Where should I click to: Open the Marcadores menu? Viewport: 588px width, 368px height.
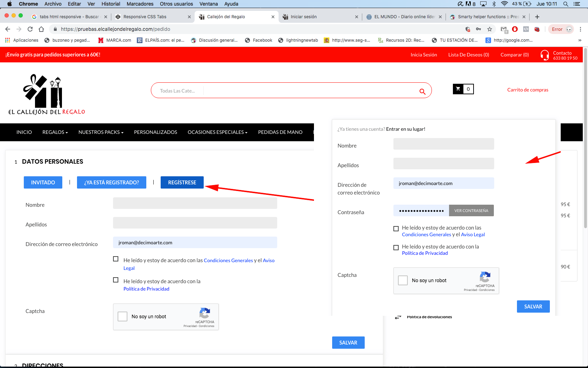click(x=140, y=4)
